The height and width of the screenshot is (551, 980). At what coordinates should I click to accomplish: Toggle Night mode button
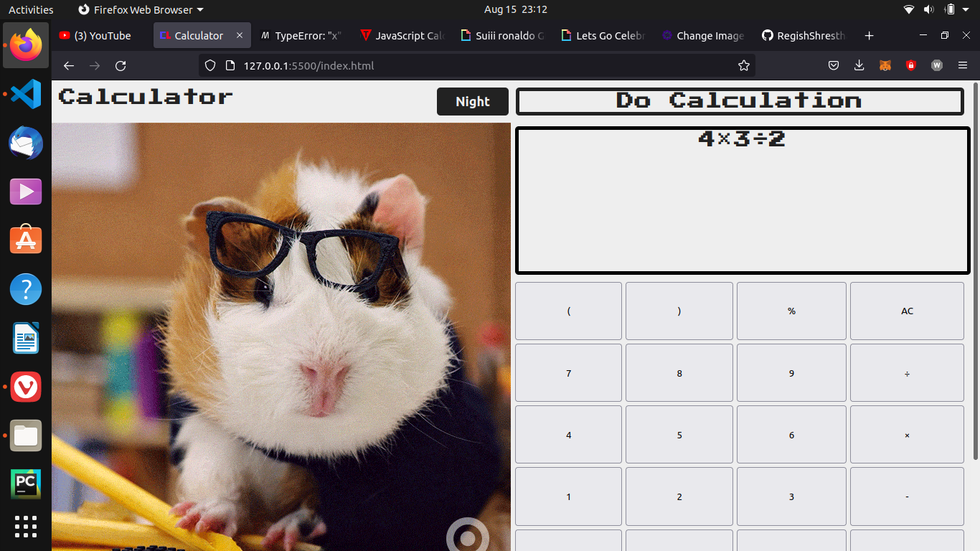tap(473, 102)
